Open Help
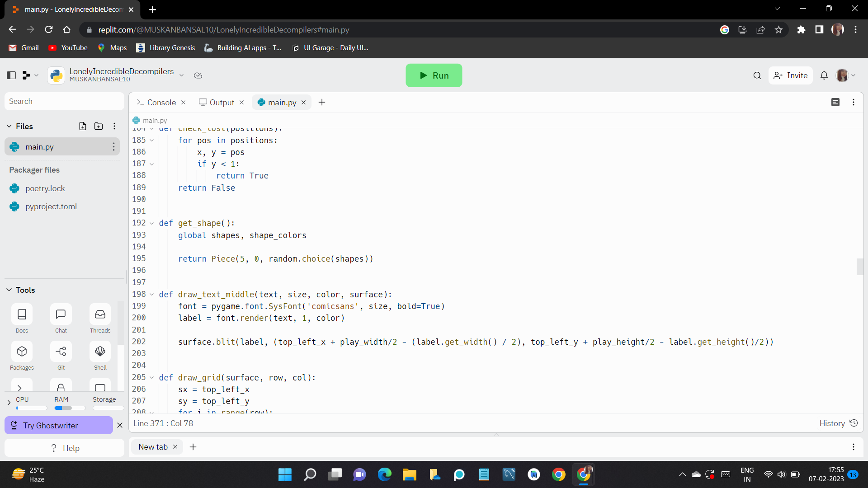 pyautogui.click(x=65, y=448)
